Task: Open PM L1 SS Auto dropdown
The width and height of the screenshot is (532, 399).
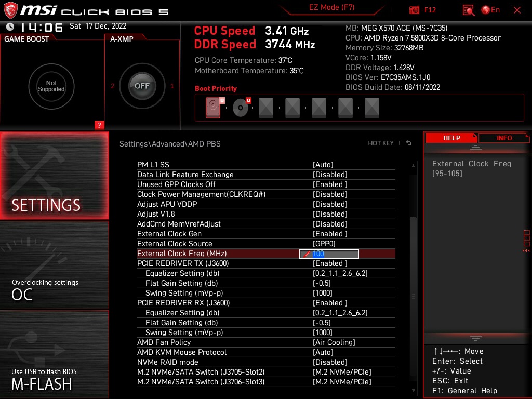Action: pos(323,165)
